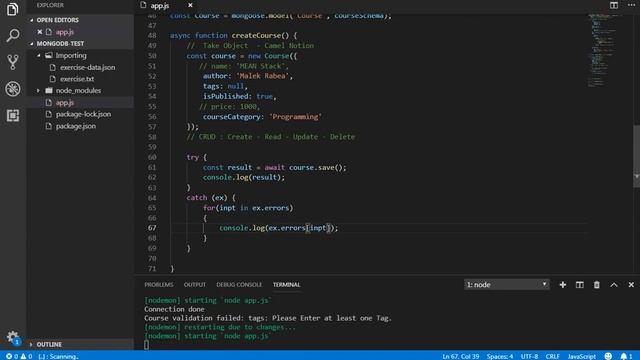
Task: Open app.js in the project tree
Action: [64, 102]
